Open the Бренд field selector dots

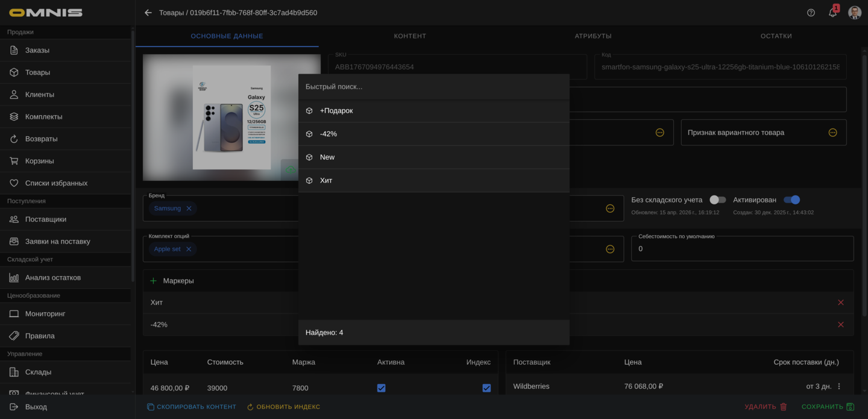click(610, 209)
